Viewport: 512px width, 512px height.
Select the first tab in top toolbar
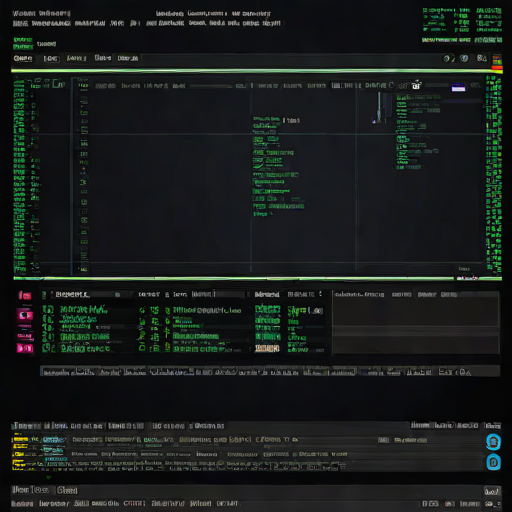pyautogui.click(x=23, y=59)
